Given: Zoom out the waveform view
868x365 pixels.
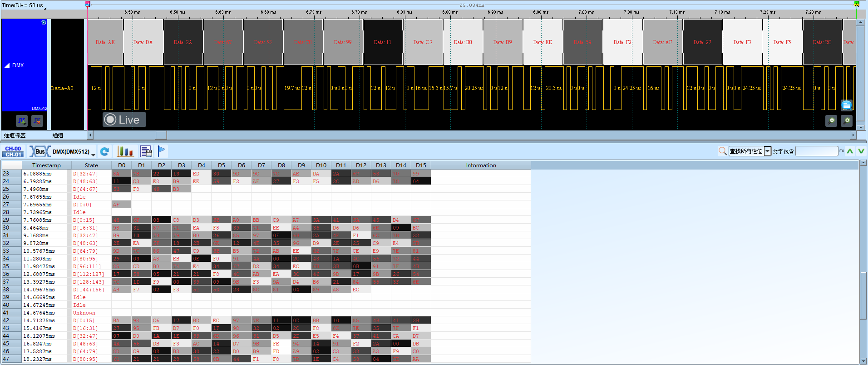Looking at the screenshot, I should point(831,121).
